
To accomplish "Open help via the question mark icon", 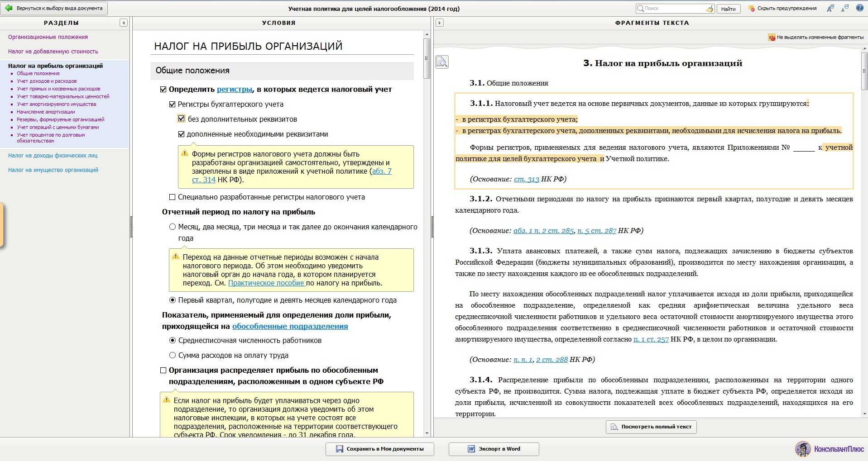I will (859, 8).
